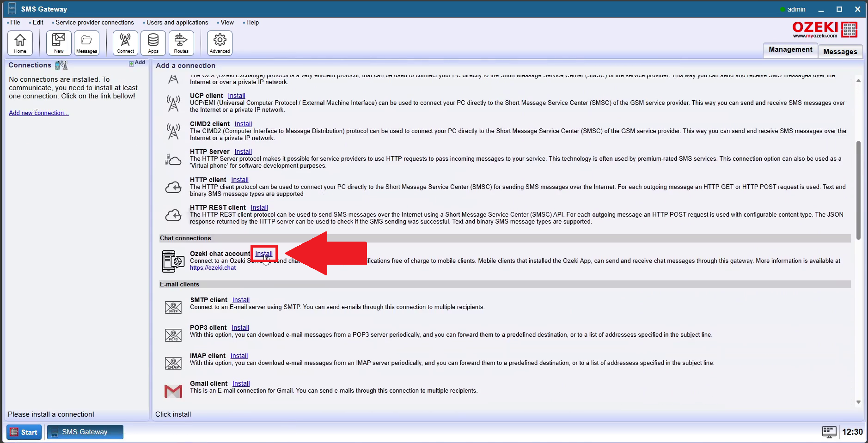The image size is (868, 443).
Task: Click the New message toolbar icon
Action: coord(59,43)
